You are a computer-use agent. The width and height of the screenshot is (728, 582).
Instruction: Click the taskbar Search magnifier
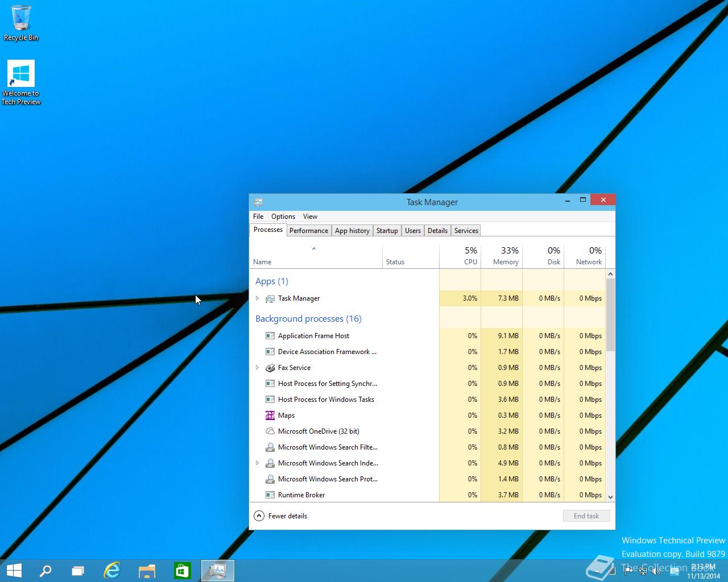[x=45, y=570]
